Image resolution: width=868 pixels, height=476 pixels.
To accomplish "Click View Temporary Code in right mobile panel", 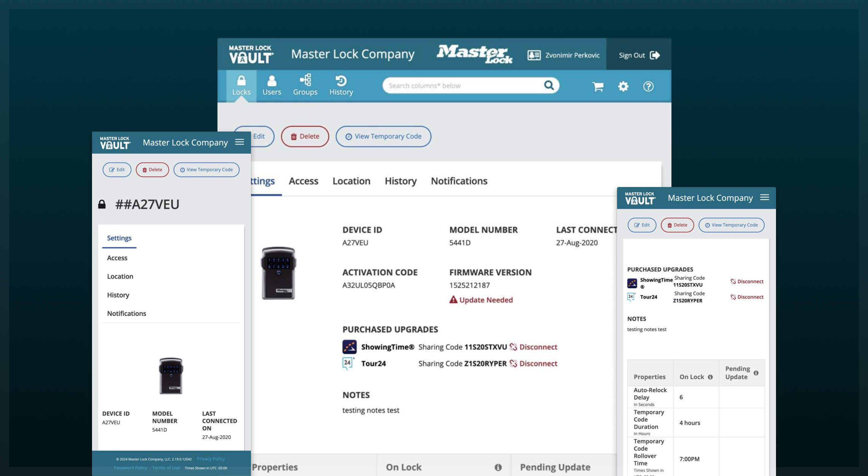I will [x=732, y=225].
